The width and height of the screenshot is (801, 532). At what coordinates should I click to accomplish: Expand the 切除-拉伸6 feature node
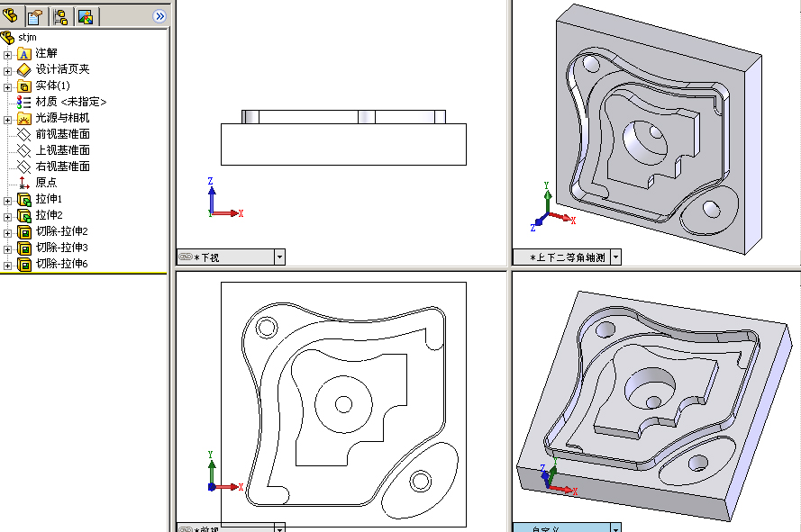8,266
